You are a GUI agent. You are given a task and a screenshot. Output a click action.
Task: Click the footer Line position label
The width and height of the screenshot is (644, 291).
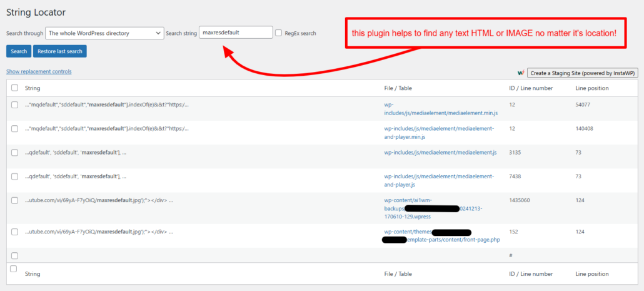[x=592, y=273]
